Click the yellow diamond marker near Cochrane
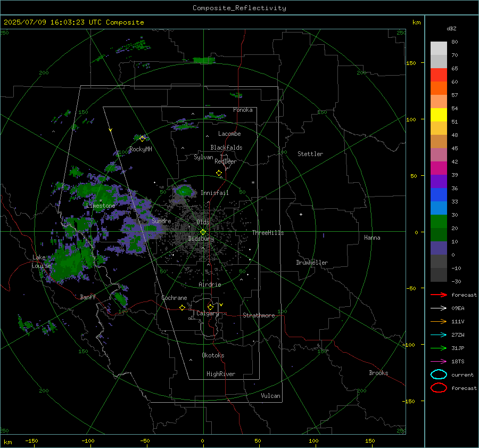This screenshot has height=448, width=479. pos(182,307)
